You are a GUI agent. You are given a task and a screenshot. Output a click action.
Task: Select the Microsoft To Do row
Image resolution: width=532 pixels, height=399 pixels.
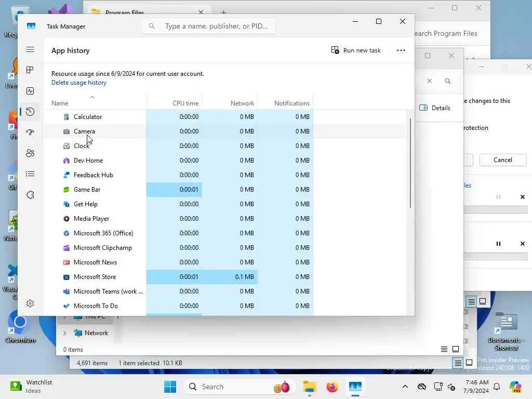point(225,306)
